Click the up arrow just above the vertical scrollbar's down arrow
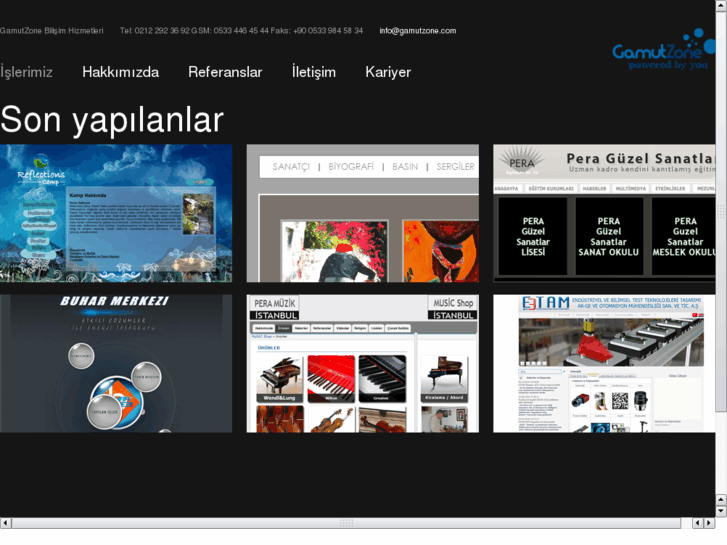The width and height of the screenshot is (727, 545). click(721, 500)
